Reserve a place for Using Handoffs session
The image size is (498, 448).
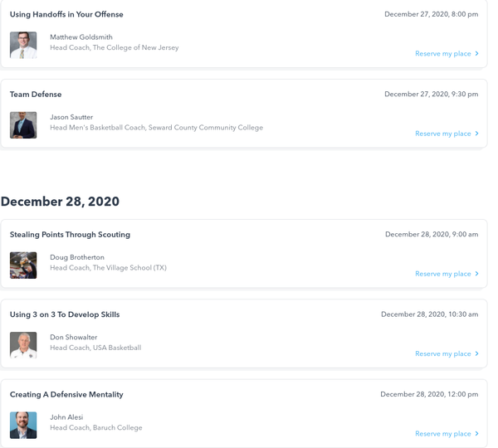[x=442, y=54]
